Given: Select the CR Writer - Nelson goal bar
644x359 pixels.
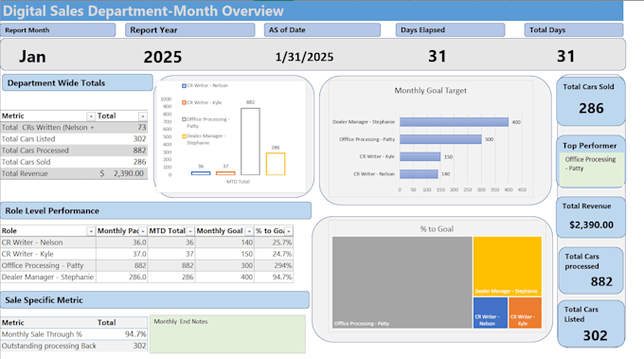Looking at the screenshot, I should click(x=419, y=174).
